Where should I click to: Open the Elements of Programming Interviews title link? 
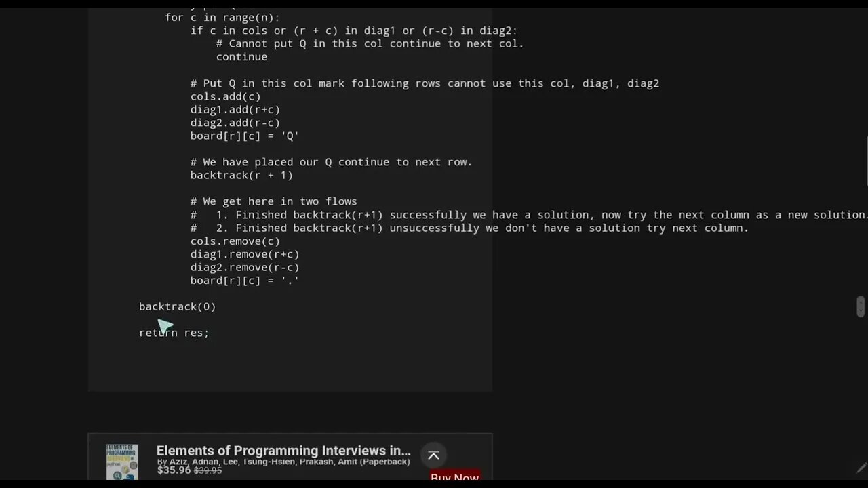tap(283, 451)
